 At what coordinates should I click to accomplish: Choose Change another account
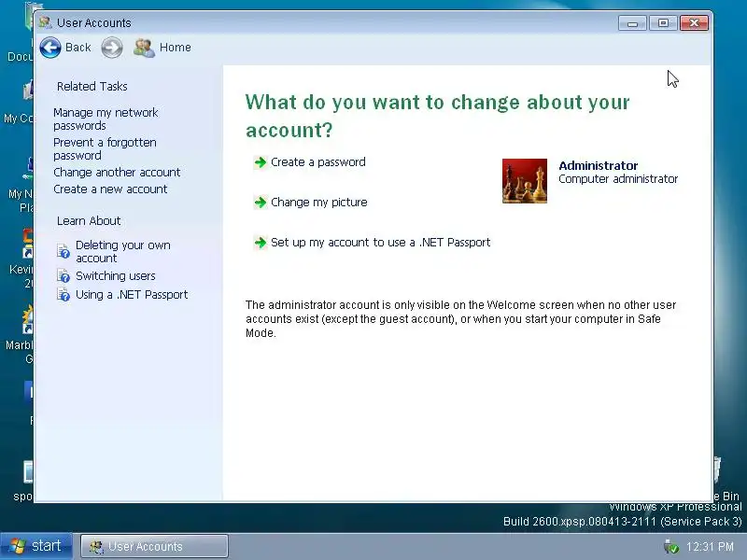click(x=117, y=173)
